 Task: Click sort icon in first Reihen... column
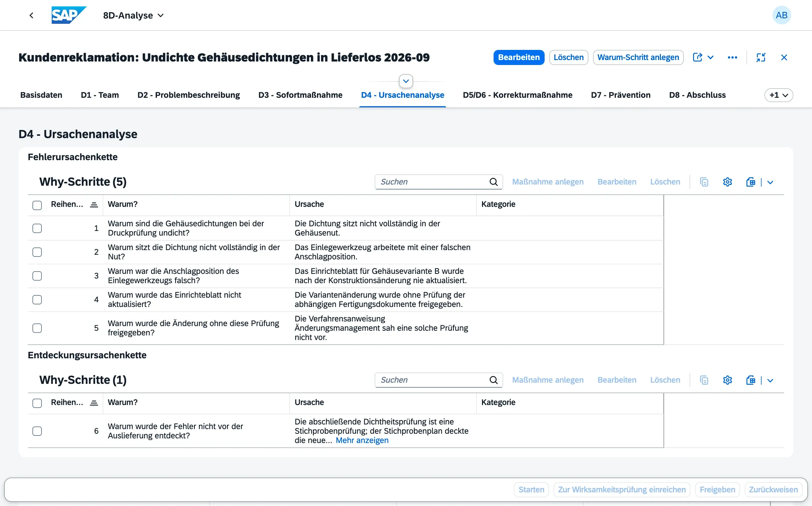tap(94, 205)
